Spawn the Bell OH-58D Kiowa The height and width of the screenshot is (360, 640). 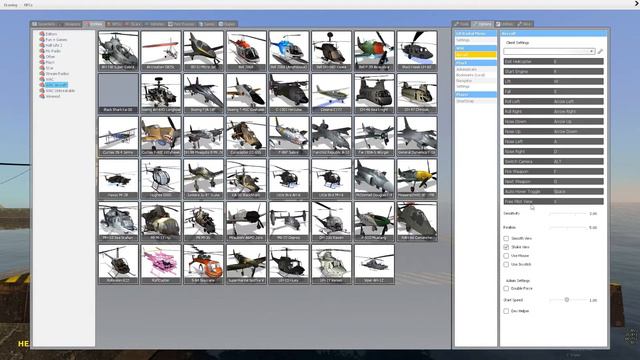point(331,51)
